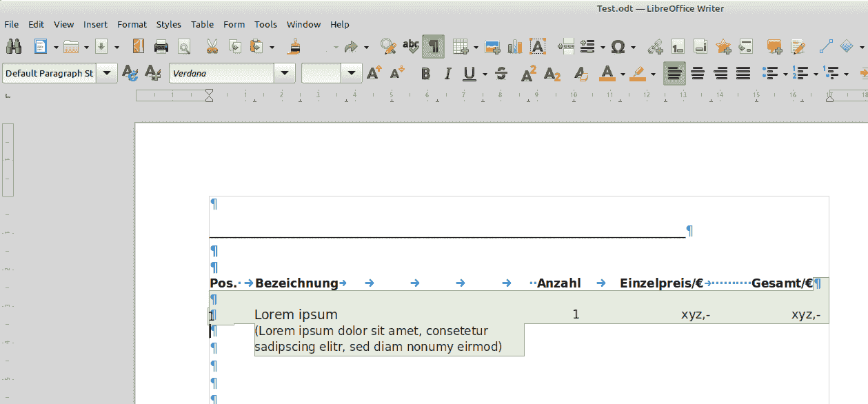Toggle Align Right button
The height and width of the screenshot is (404, 868).
coord(720,73)
